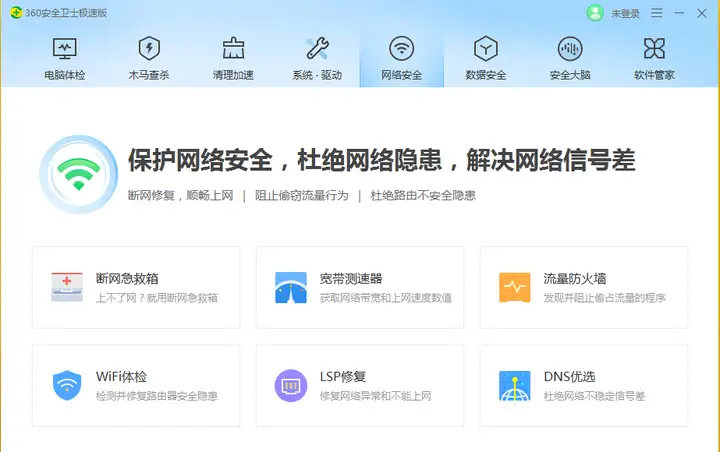Open the 电脑体检 monitor icon
This screenshot has height=452, width=720.
click(65, 48)
